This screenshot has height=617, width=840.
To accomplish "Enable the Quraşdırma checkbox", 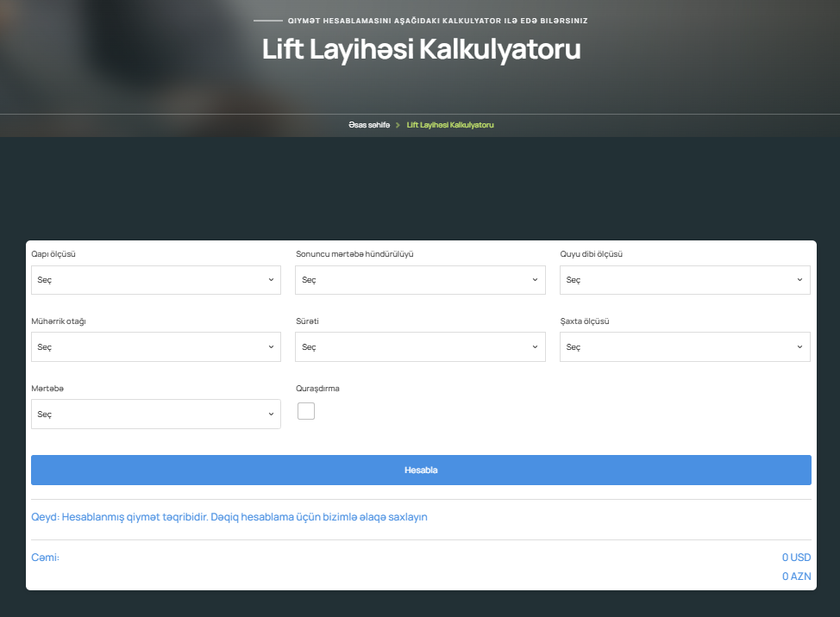I will click(305, 411).
